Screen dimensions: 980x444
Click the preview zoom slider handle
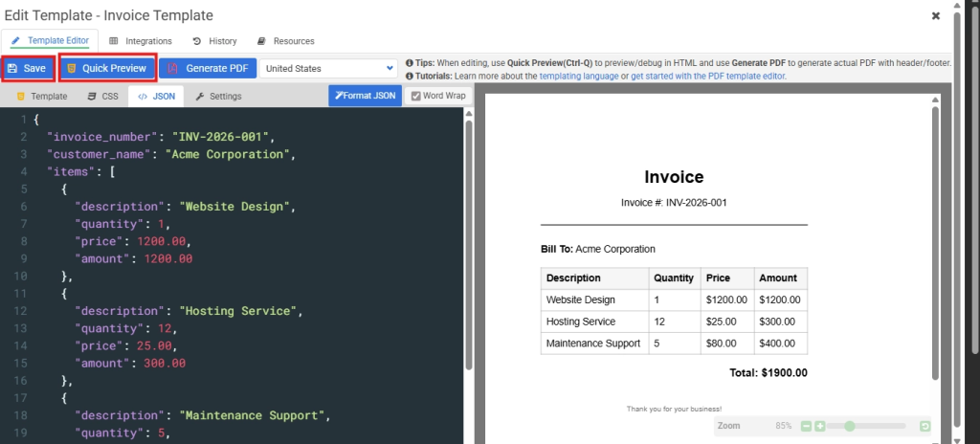point(849,426)
